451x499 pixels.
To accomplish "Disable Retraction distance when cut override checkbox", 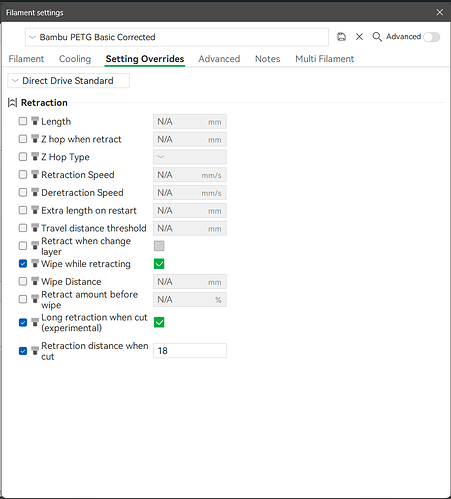I will [23, 351].
